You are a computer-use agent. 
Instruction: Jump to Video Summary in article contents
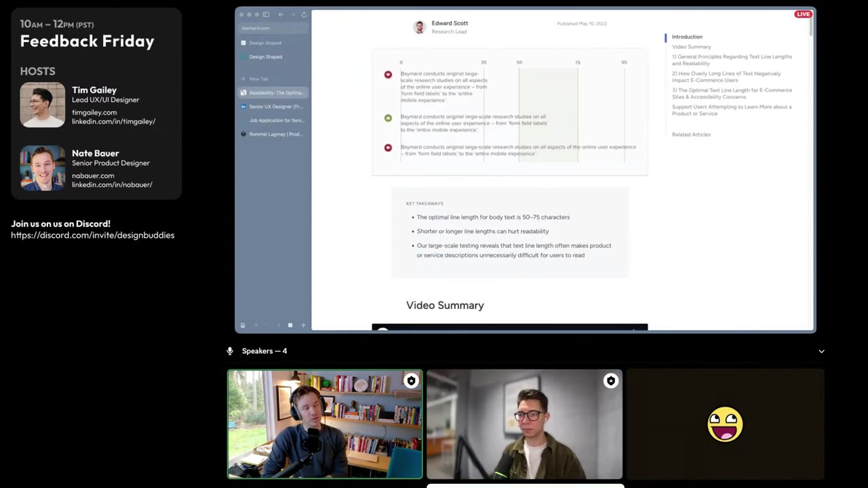click(691, 47)
